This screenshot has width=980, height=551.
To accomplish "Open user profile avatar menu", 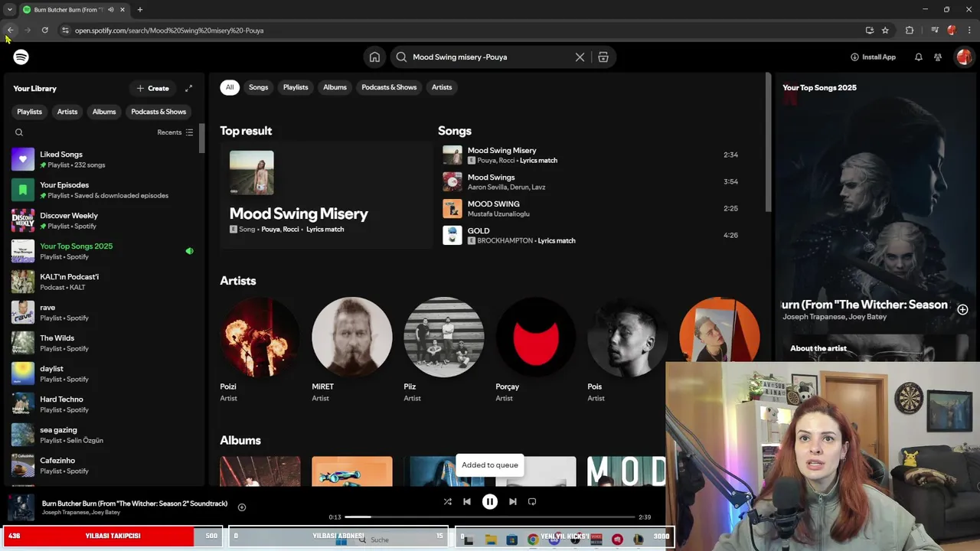I will coord(964,57).
